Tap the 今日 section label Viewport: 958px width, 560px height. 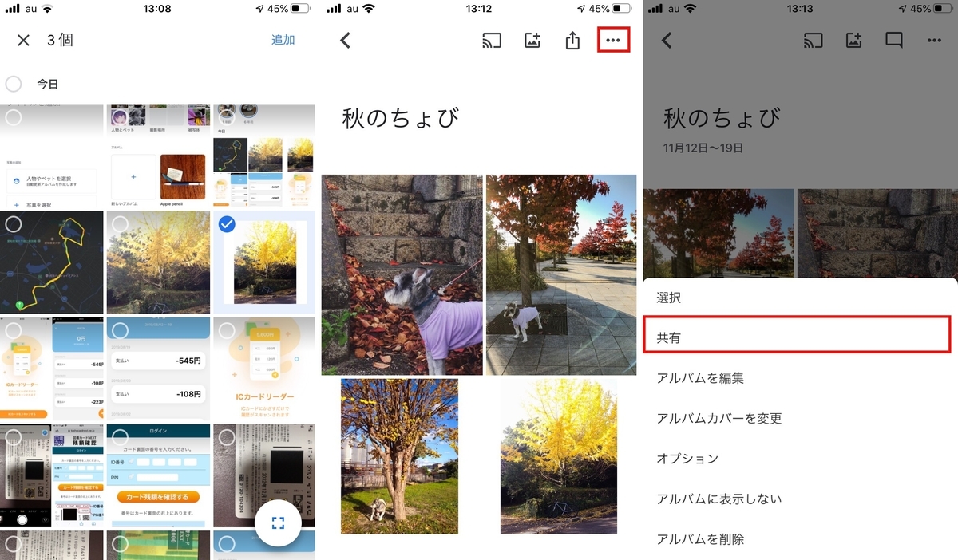coord(48,84)
